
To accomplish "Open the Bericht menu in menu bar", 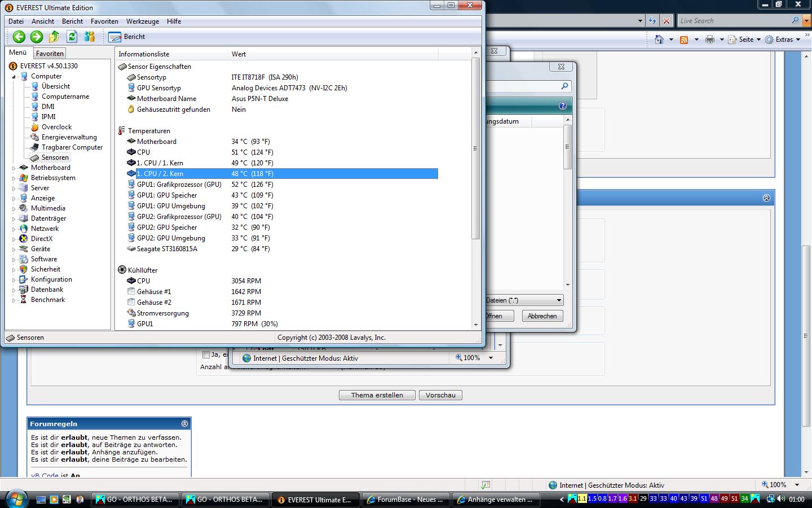I will click(x=72, y=21).
